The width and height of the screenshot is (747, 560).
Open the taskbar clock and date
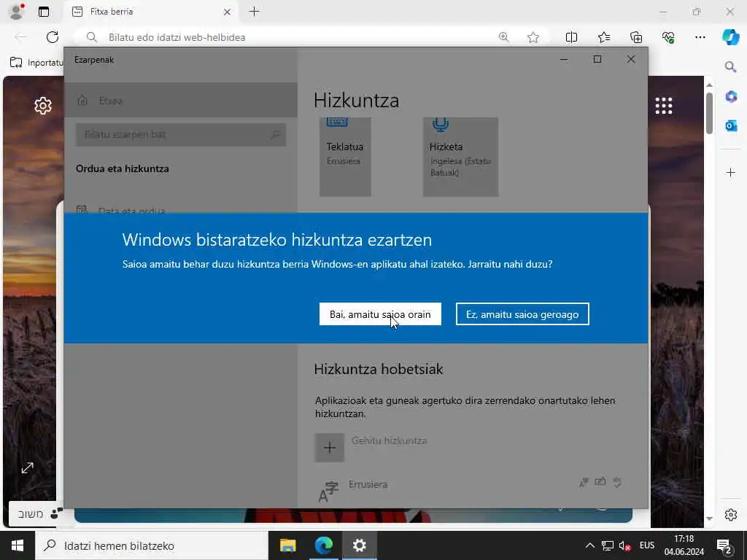click(x=684, y=545)
